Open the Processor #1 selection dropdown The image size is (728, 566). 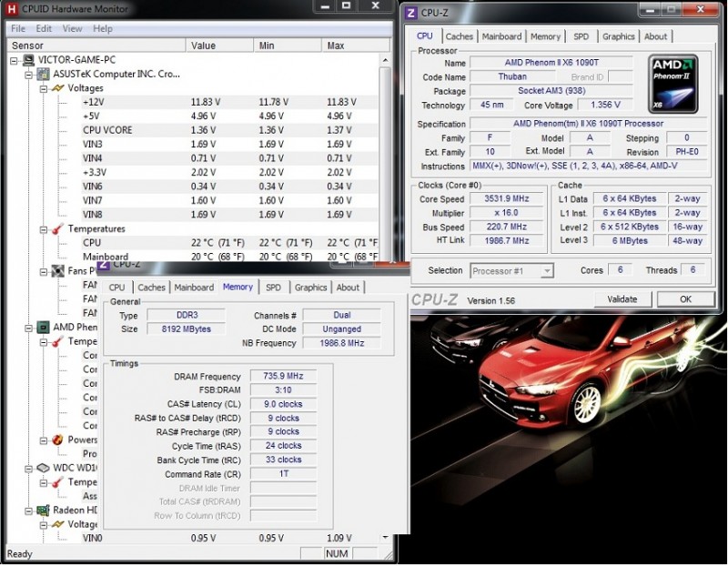[x=548, y=270]
